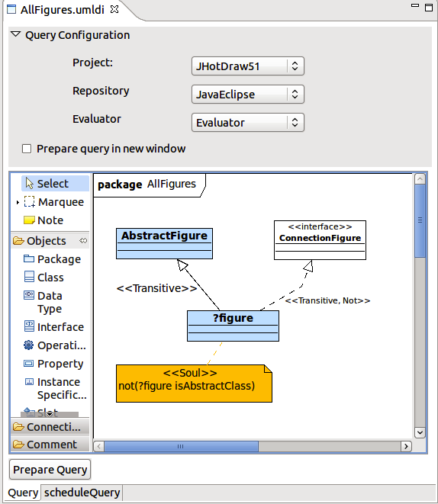Pin the Objects drawer open

tap(83, 240)
